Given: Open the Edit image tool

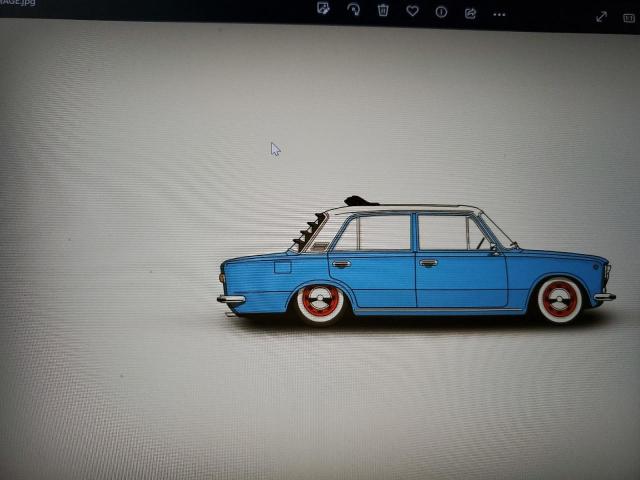Looking at the screenshot, I should [x=323, y=9].
